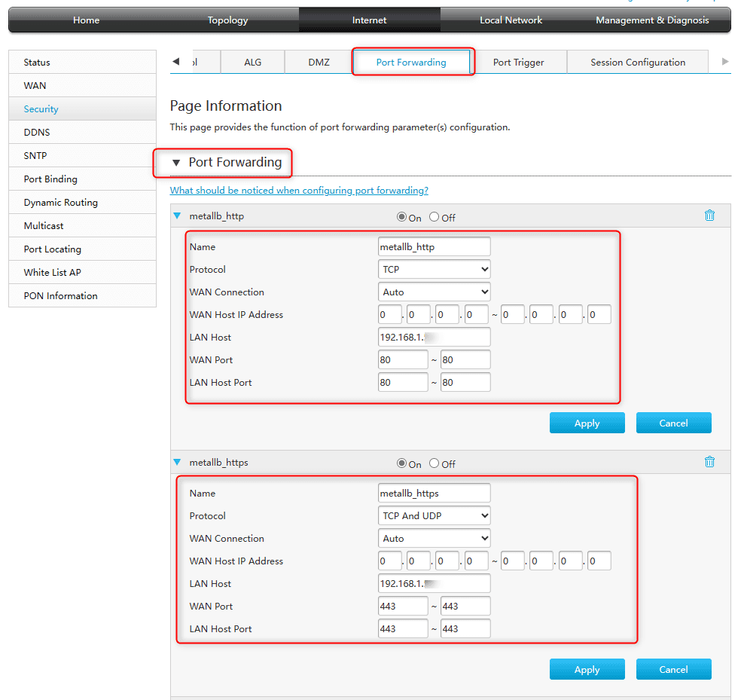The width and height of the screenshot is (741, 700).
Task: Delete the metallb_https rule via trash icon
Action: pos(709,462)
